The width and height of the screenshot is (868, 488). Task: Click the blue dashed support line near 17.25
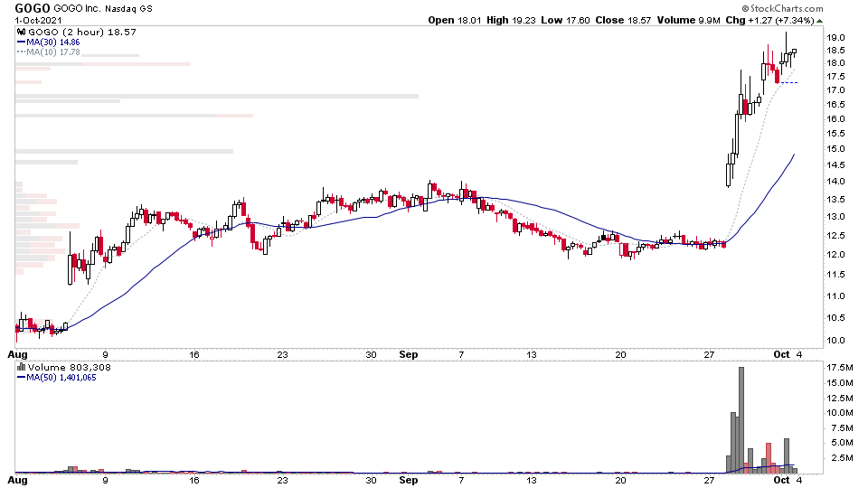(x=788, y=83)
